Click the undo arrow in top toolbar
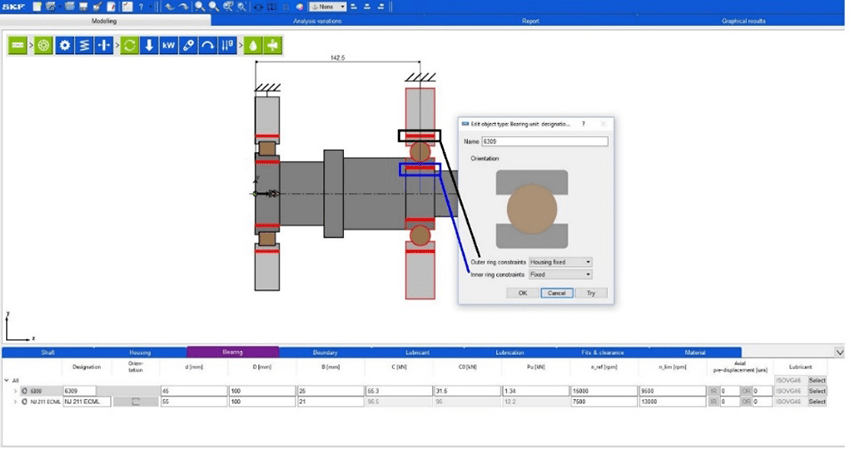Image resolution: width=850 pixels, height=449 pixels. (169, 6)
